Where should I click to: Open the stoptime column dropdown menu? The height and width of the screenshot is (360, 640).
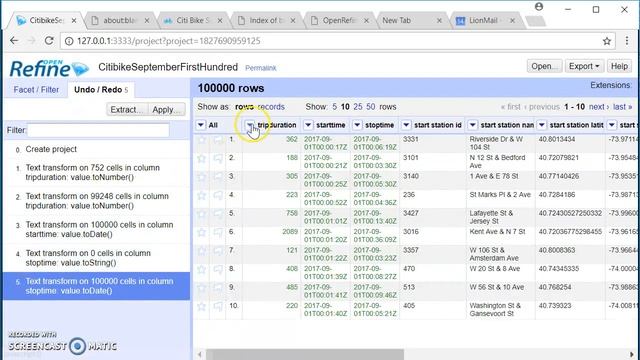coord(357,125)
